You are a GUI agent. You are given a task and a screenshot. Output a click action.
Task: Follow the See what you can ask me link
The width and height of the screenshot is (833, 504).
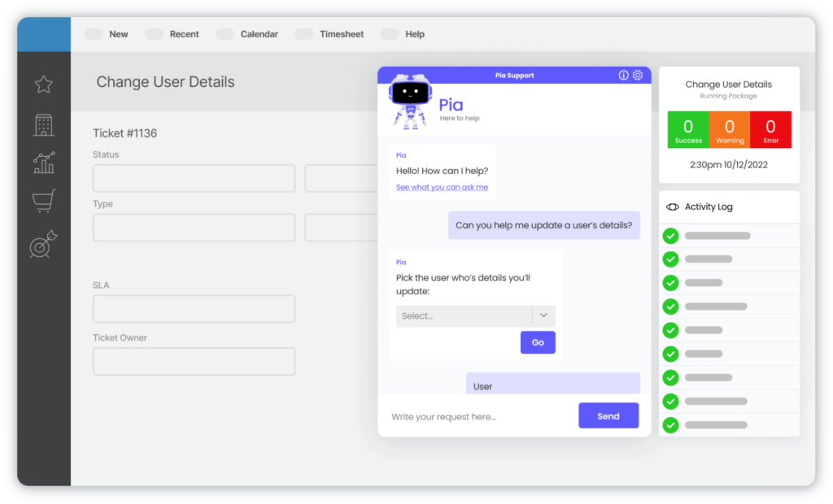(442, 187)
